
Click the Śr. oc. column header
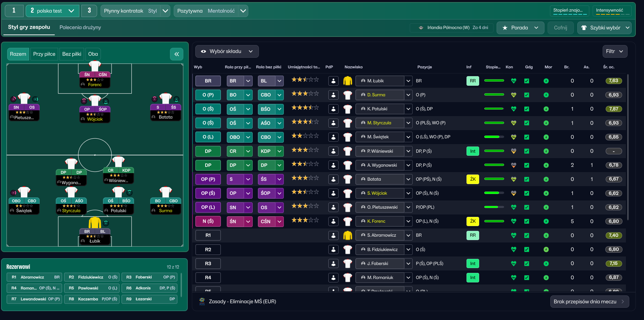point(609,67)
